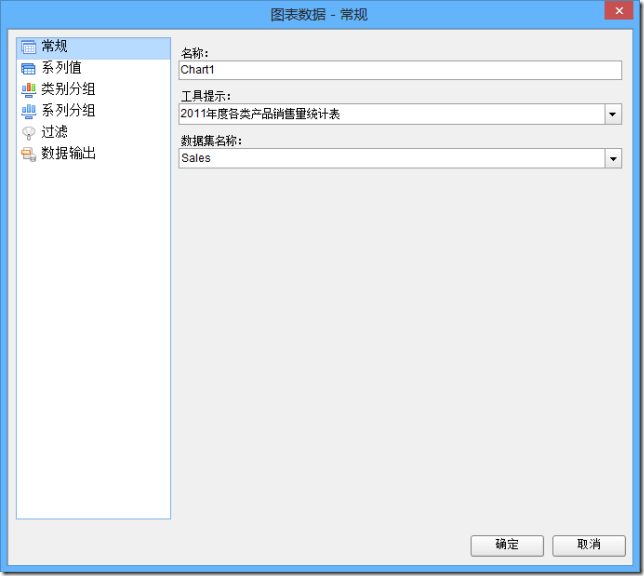The width and height of the screenshot is (644, 576).
Task: Click the 类别分组 chart icon
Action: click(x=28, y=90)
